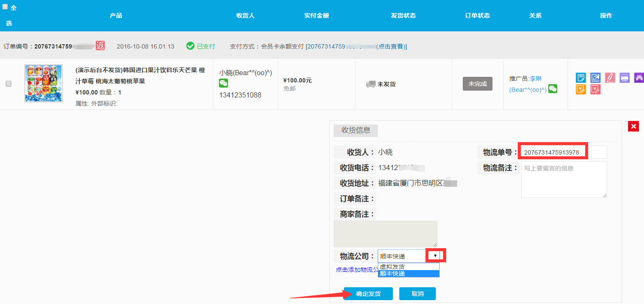This screenshot has width=644, height=304.
Task: Click the pink pencil edit icon
Action: [610, 78]
